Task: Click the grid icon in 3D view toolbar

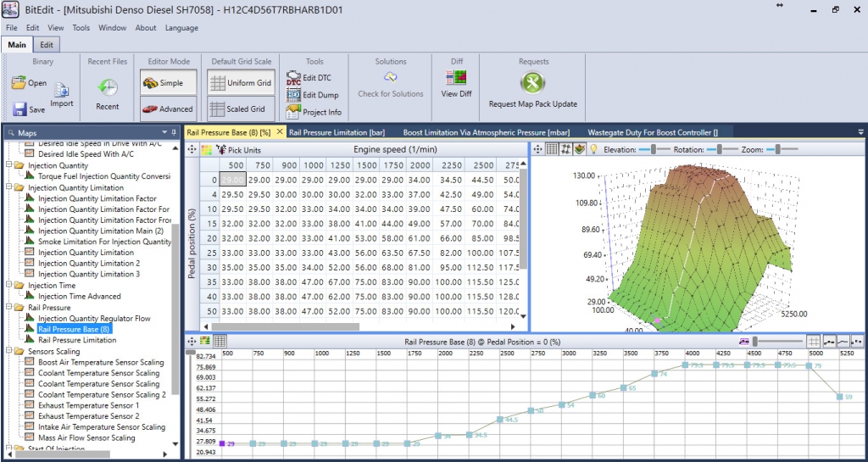Action: pos(551,149)
